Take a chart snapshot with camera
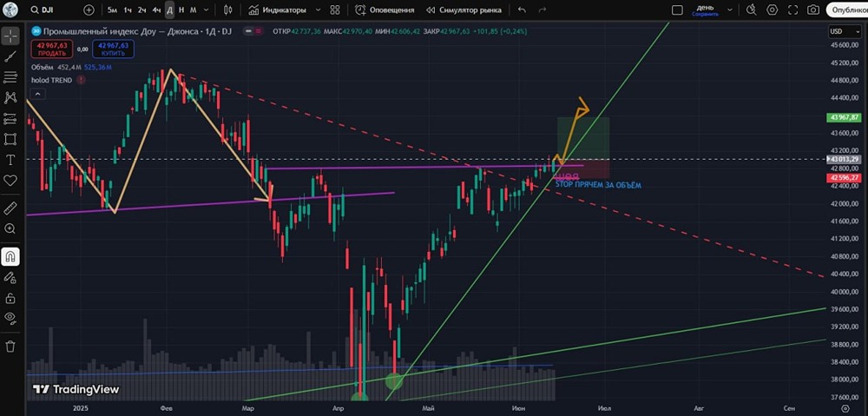868x416 pixels. pos(813,10)
